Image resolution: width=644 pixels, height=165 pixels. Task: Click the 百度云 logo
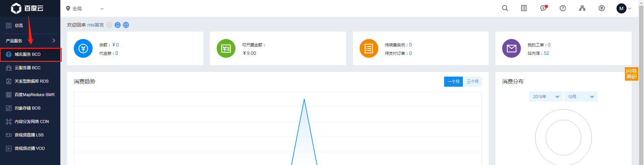27,8
